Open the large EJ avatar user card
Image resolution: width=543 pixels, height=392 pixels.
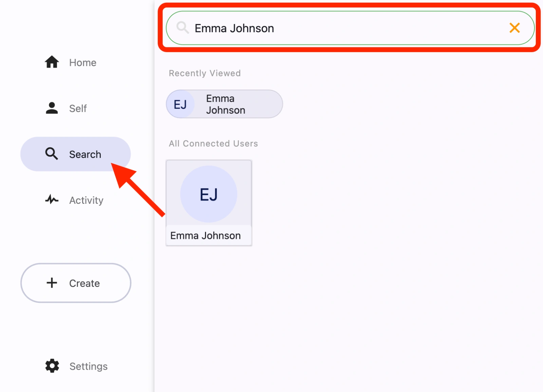pyautogui.click(x=209, y=194)
